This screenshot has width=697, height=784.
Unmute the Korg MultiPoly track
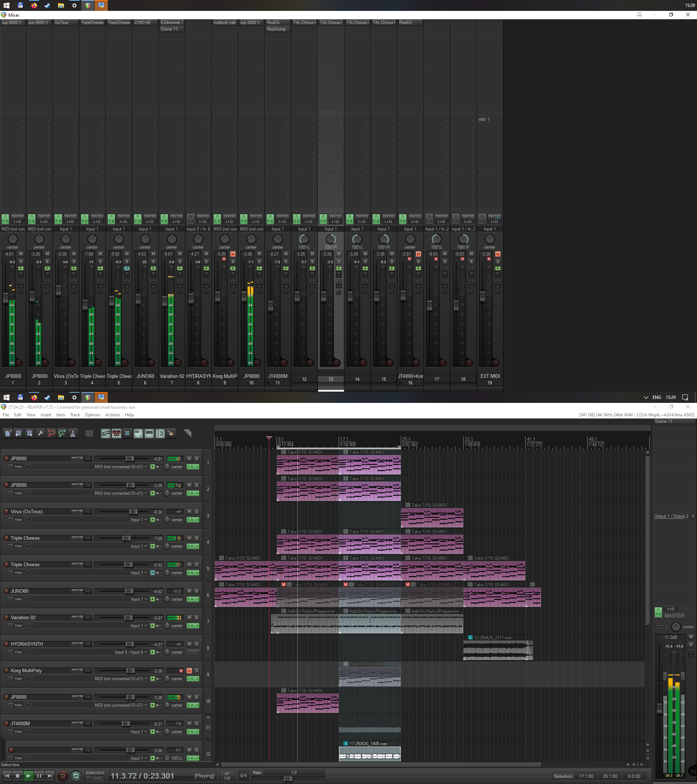click(x=189, y=670)
